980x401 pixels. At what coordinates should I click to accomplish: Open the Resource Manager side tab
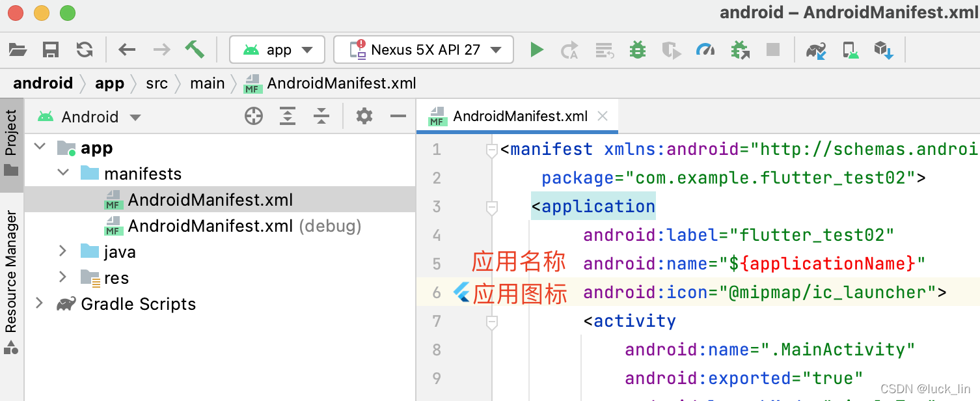[x=11, y=282]
